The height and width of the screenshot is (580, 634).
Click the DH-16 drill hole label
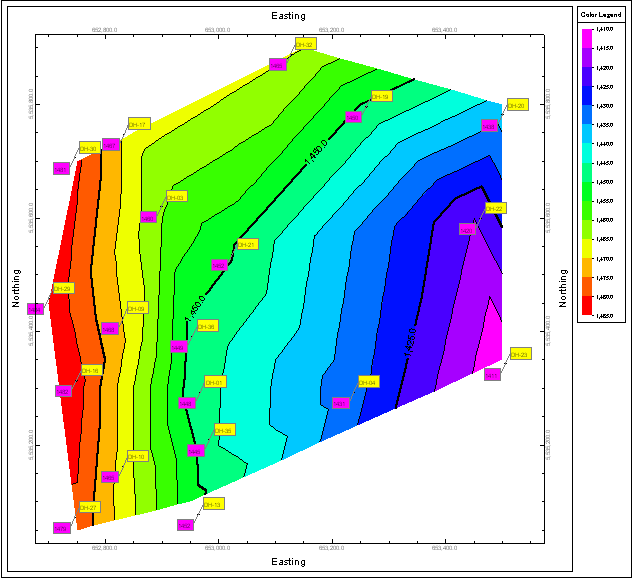tap(90, 370)
